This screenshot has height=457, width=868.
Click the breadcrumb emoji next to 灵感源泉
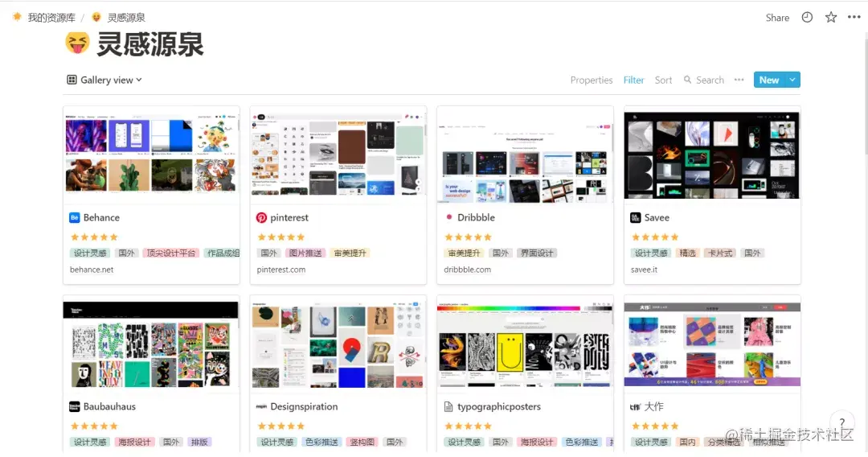click(x=96, y=17)
